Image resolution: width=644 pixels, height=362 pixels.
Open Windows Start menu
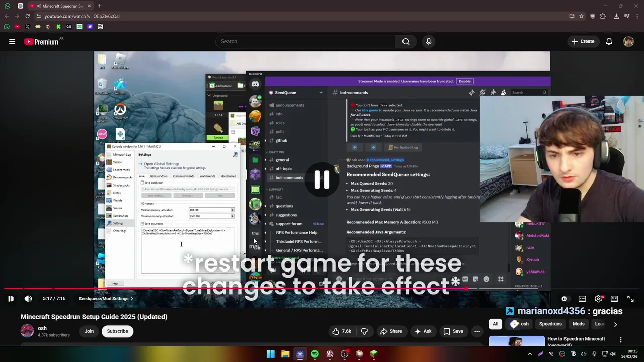click(271, 354)
